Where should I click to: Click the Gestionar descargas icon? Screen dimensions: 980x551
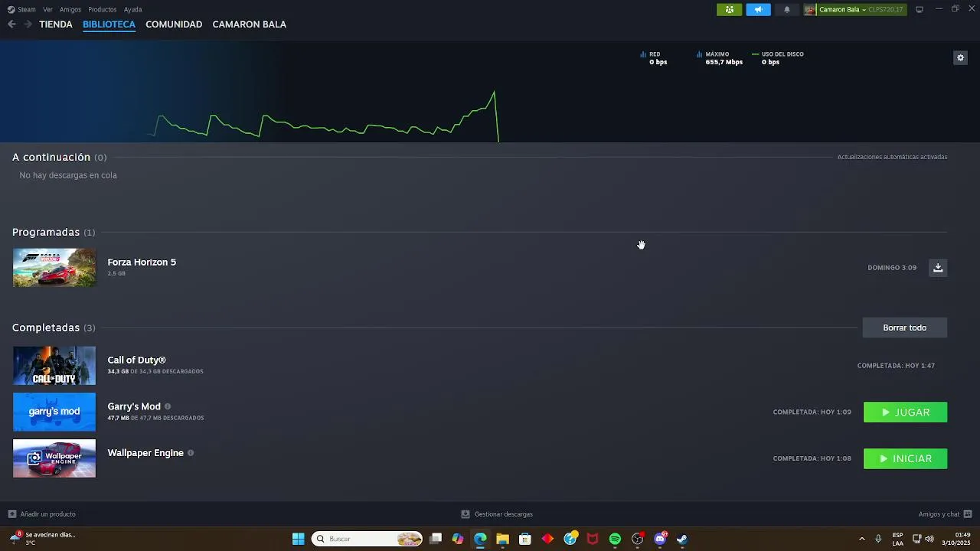(465, 514)
